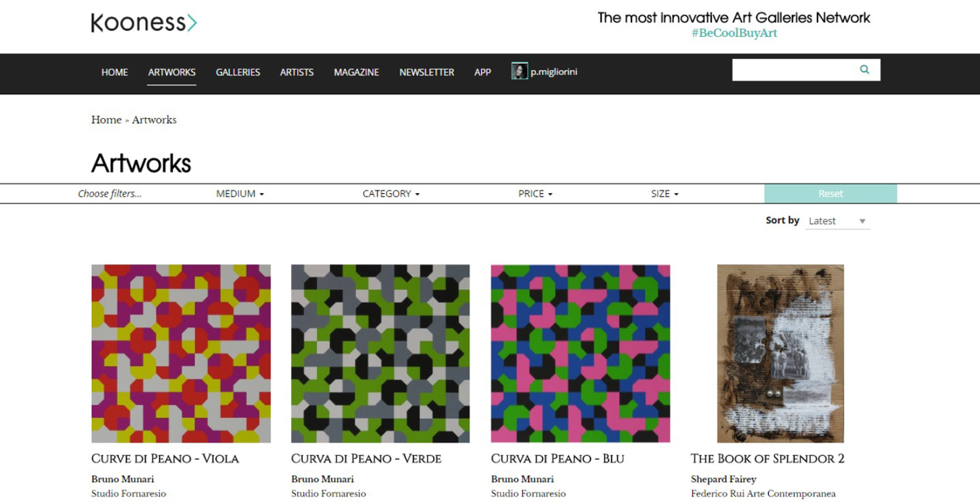The height and width of the screenshot is (502, 980).
Task: Select ARTISTS in the navigation bar
Action: point(296,72)
